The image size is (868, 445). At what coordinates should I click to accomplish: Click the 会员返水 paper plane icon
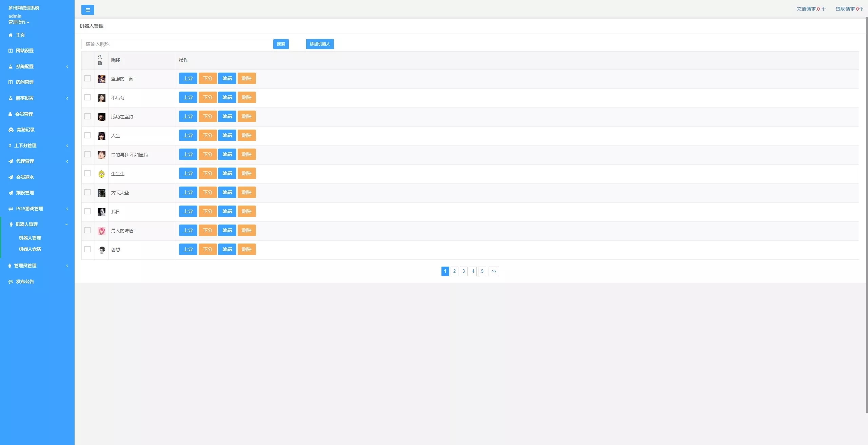11,177
